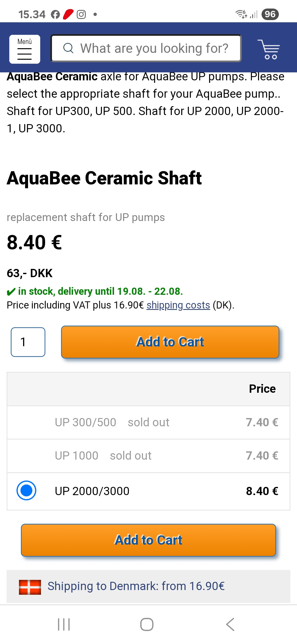Click the upper Add to Cart button

pyautogui.click(x=170, y=342)
